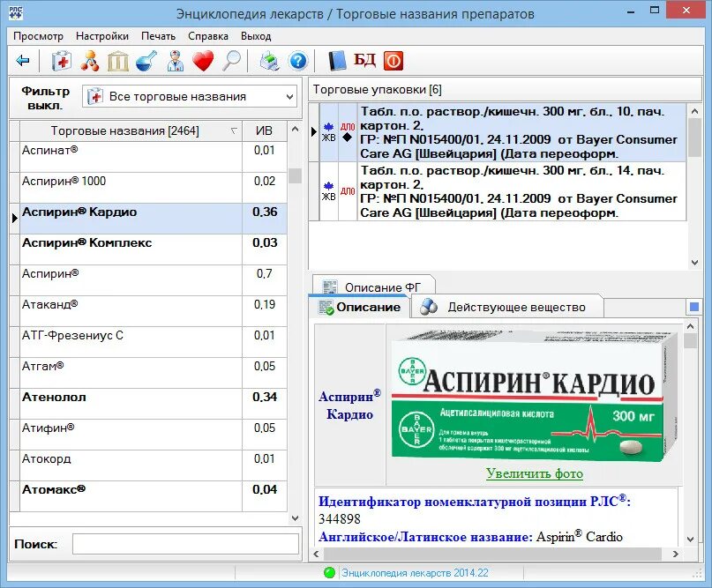Click the РЛС app icon in title bar
Screen dimensions: 712x588
coord(15,12)
